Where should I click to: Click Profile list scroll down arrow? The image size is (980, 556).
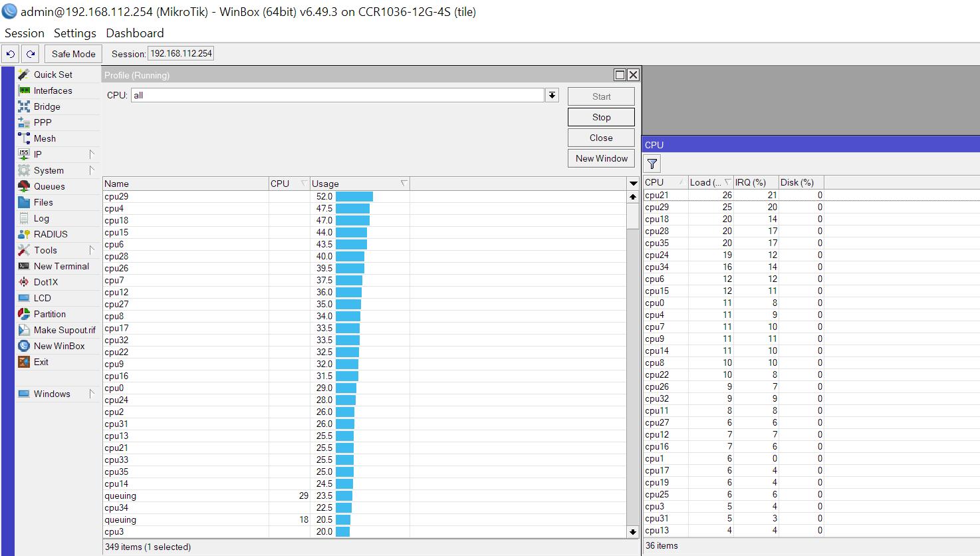pyautogui.click(x=633, y=531)
